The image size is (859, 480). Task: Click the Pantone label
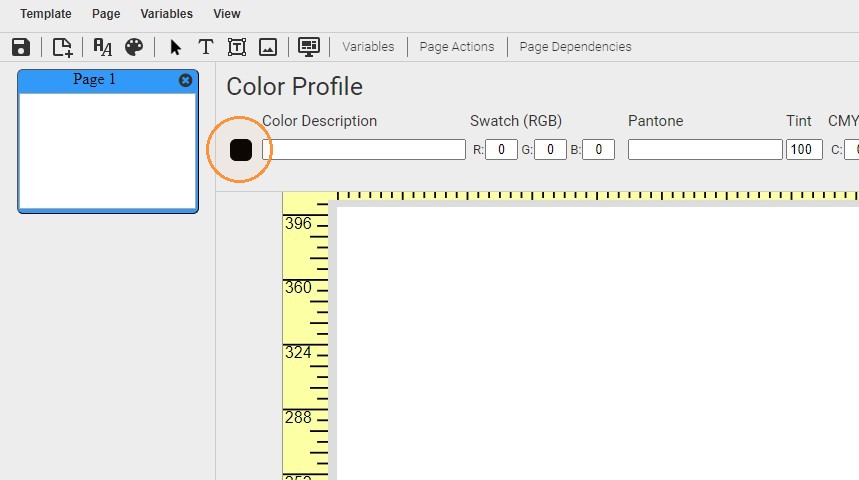coord(655,121)
